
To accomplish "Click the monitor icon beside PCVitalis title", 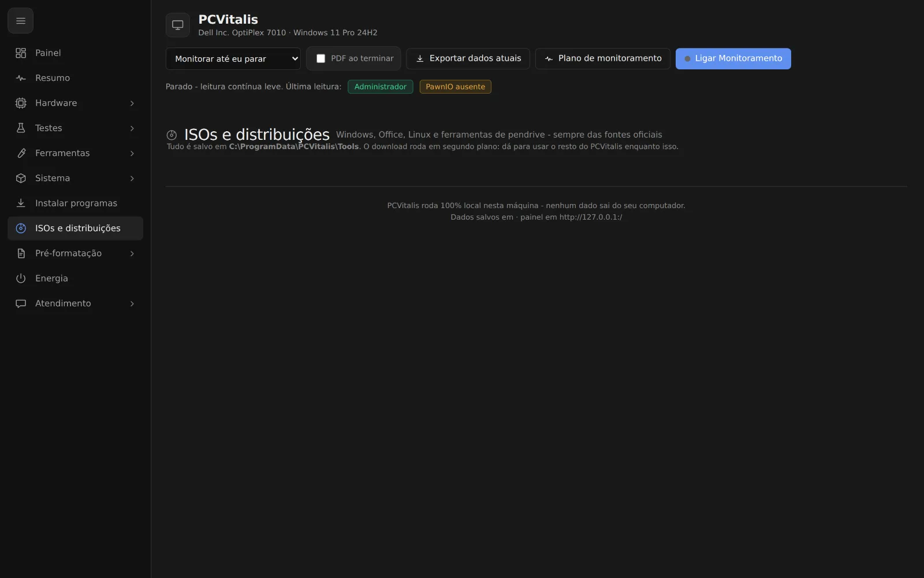I will tap(178, 25).
